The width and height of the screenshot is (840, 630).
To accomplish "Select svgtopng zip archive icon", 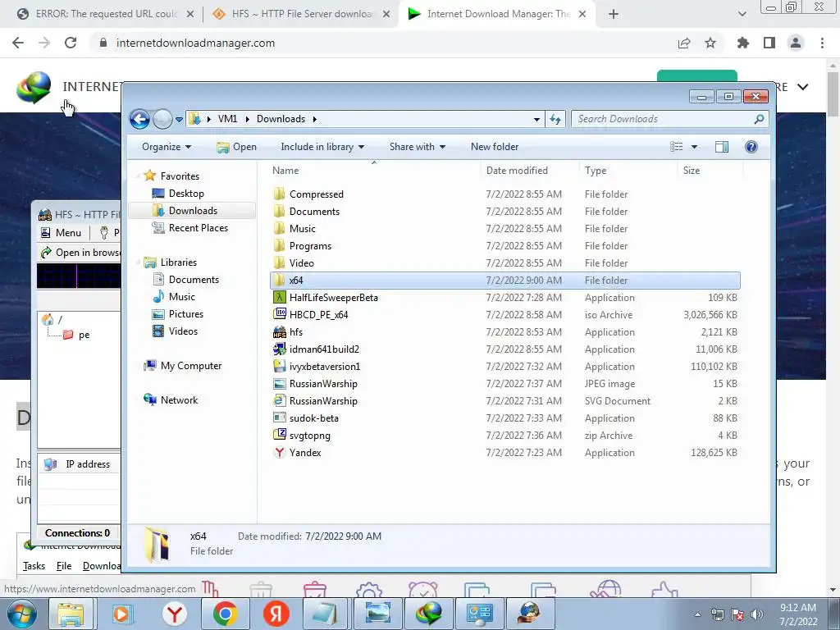I will [x=279, y=435].
